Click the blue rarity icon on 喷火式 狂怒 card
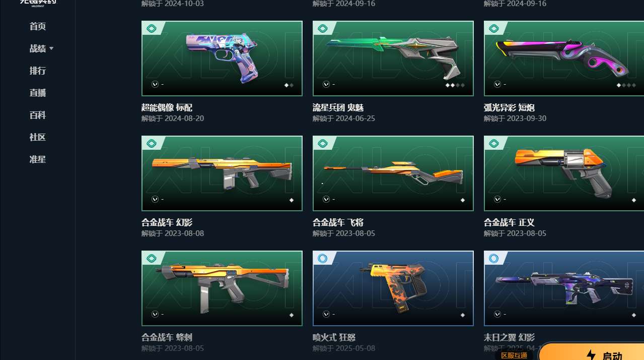The height and width of the screenshot is (360, 644). point(322,258)
